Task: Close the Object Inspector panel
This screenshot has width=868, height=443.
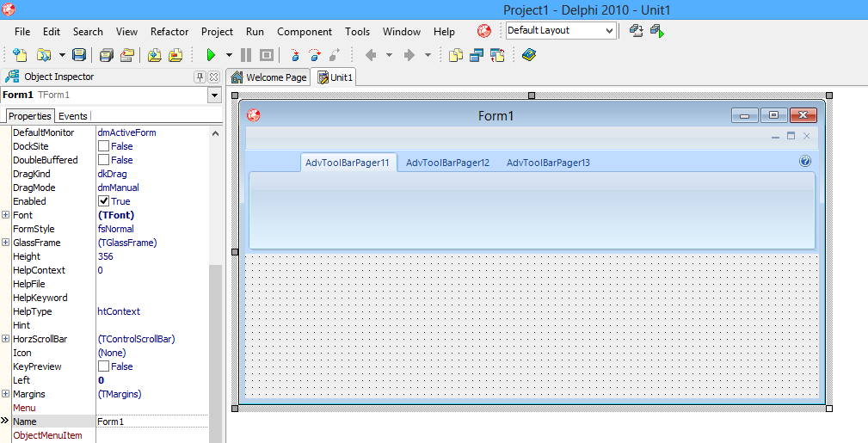Action: point(213,77)
